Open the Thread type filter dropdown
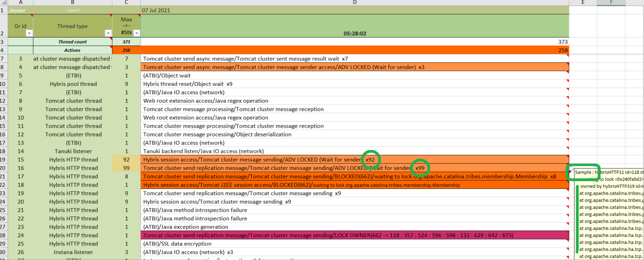 (x=108, y=33)
